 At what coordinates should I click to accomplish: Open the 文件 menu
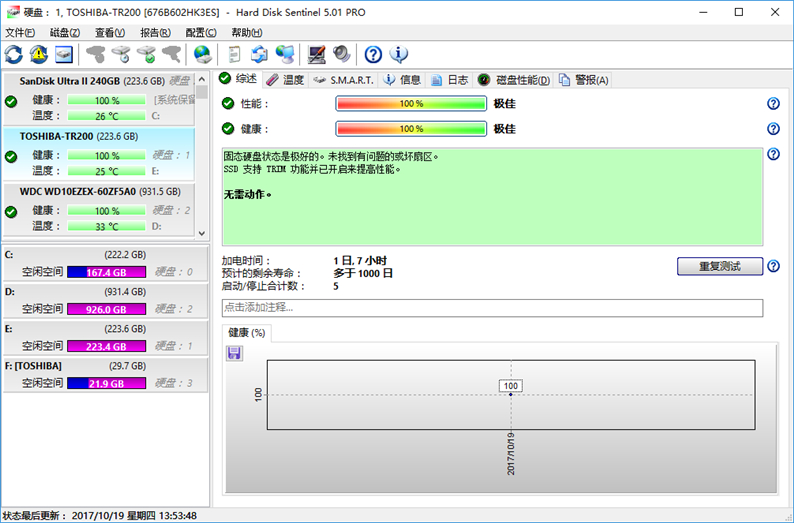click(20, 33)
